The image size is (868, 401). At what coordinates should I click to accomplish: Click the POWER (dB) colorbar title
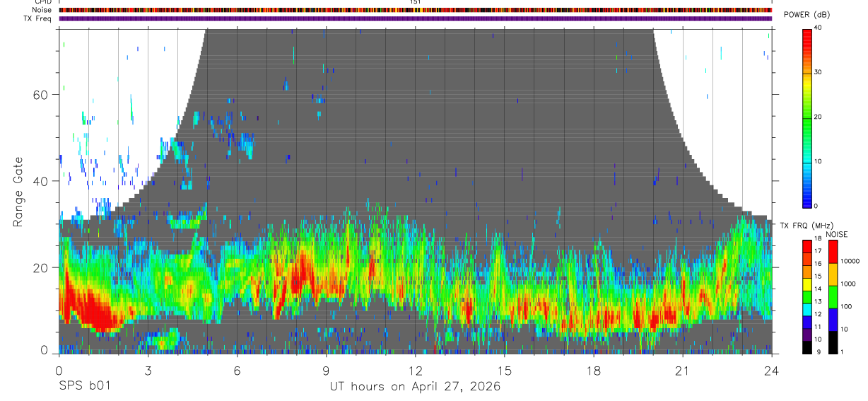(x=807, y=14)
